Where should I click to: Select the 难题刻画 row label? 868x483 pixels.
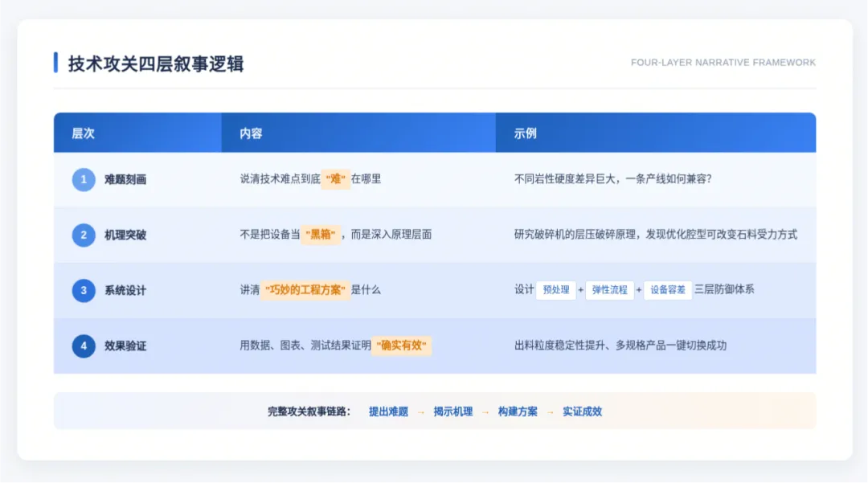tap(125, 179)
